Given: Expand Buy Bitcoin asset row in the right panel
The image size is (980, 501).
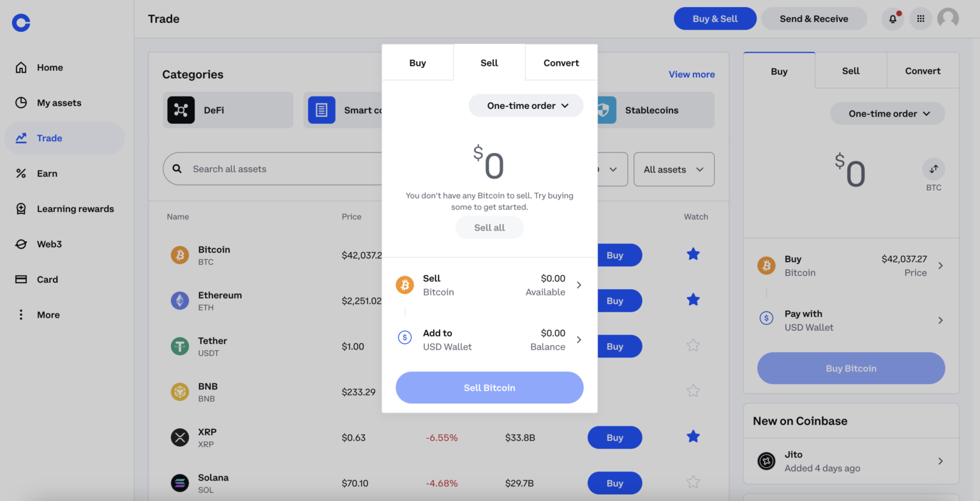Looking at the screenshot, I should [851, 265].
